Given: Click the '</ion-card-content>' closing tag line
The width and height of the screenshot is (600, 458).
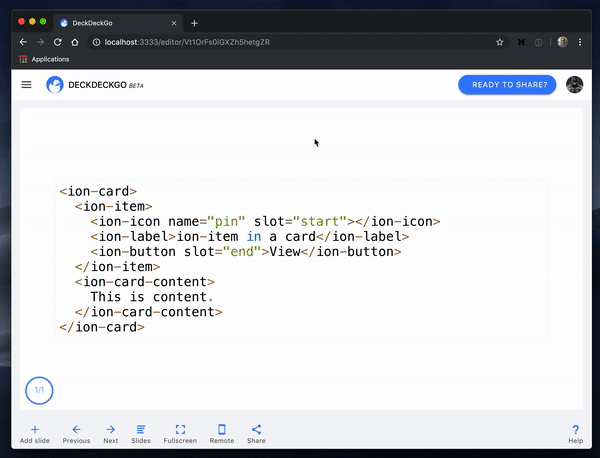Looking at the screenshot, I should [x=148, y=312].
